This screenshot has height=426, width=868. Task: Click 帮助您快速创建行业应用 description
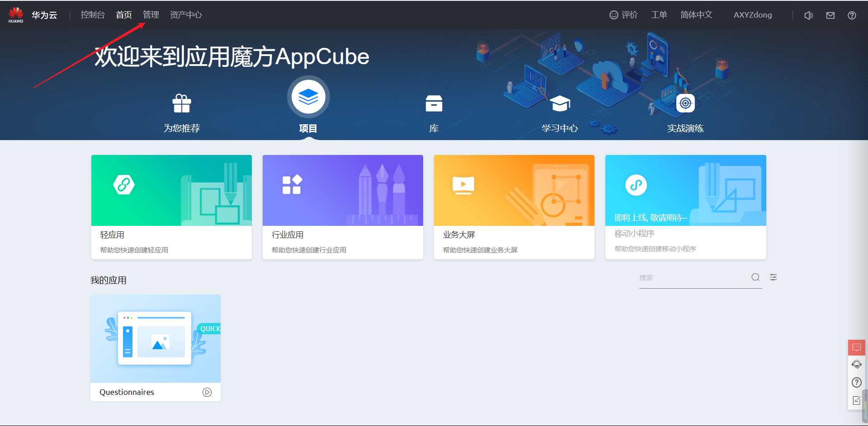[x=309, y=250]
